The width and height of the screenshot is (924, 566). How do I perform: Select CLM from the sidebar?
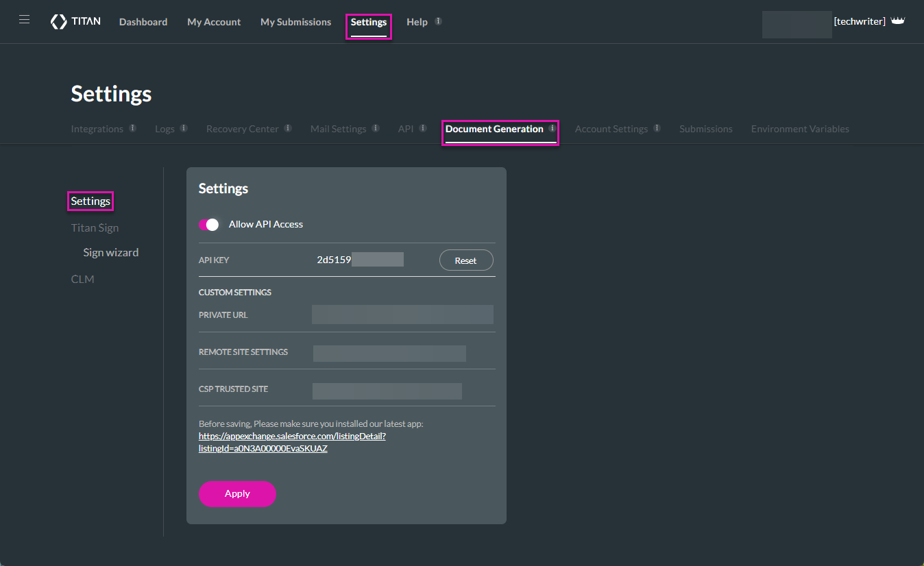click(82, 278)
